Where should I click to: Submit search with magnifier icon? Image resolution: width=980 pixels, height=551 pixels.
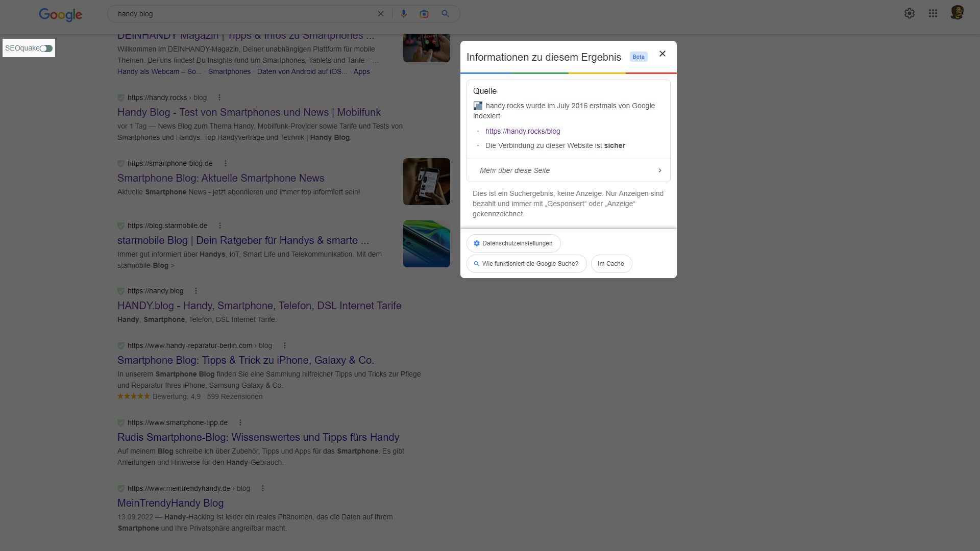tap(446, 14)
